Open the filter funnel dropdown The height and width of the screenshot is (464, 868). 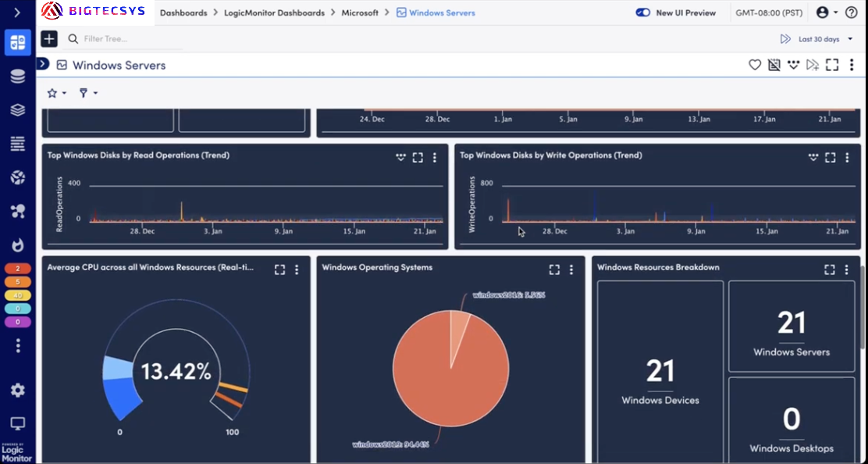coord(88,93)
